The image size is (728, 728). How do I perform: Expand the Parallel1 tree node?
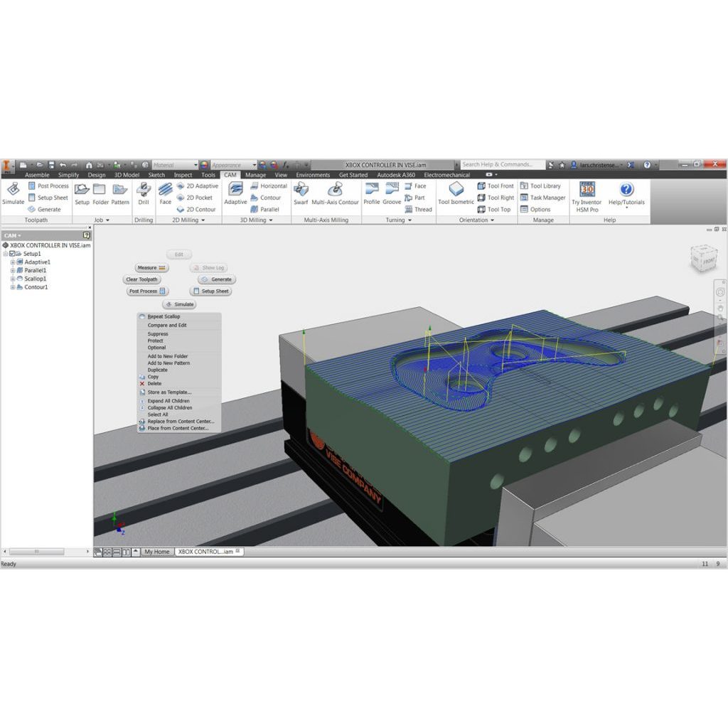point(13,270)
